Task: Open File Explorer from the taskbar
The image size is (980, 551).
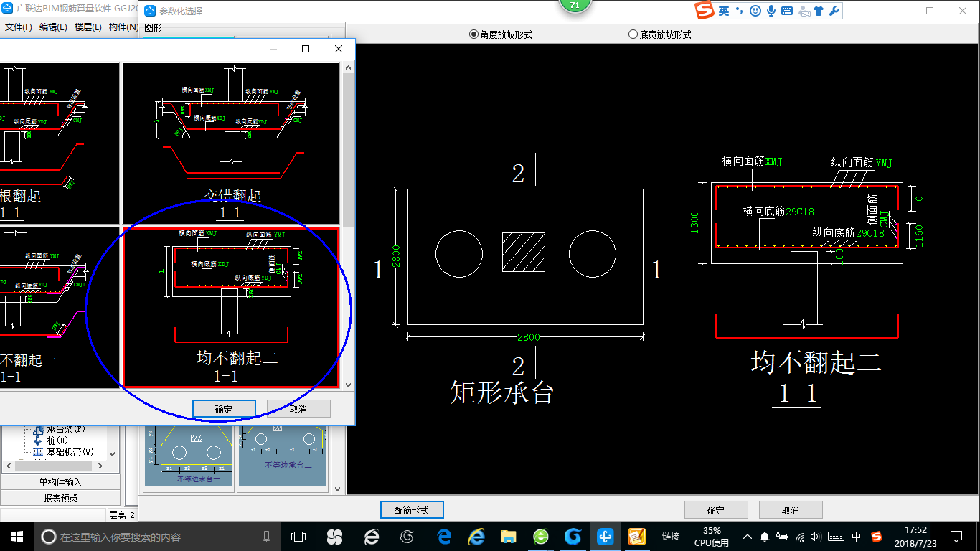Action: (509, 537)
